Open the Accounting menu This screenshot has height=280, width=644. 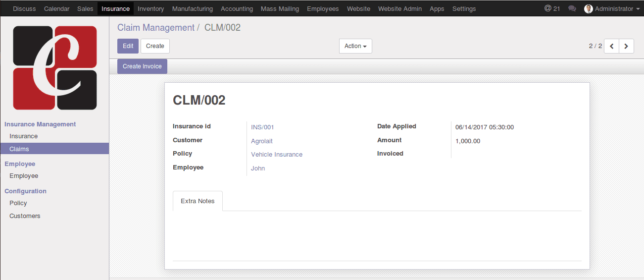pos(237,8)
